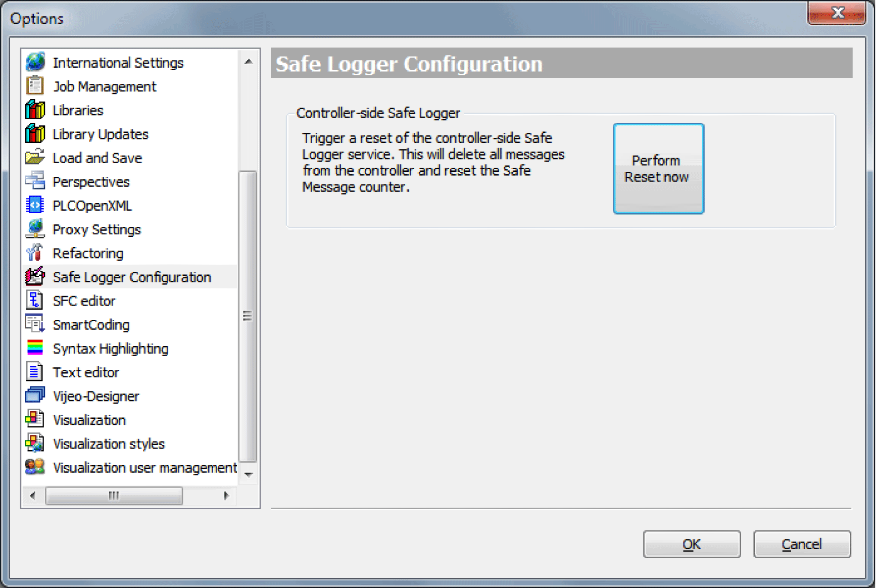Screen dimensions: 876x588
Task: Confirm settings with the OK button
Action: click(691, 544)
